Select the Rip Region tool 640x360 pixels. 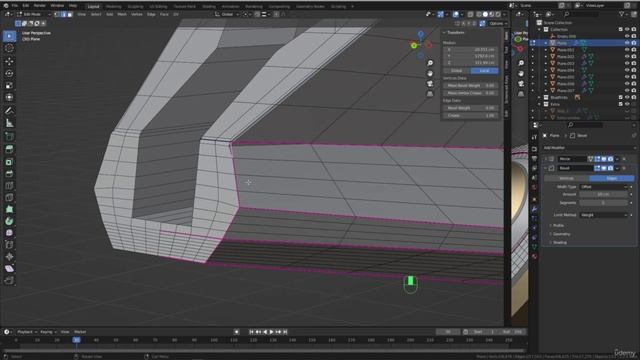[x=9, y=280]
